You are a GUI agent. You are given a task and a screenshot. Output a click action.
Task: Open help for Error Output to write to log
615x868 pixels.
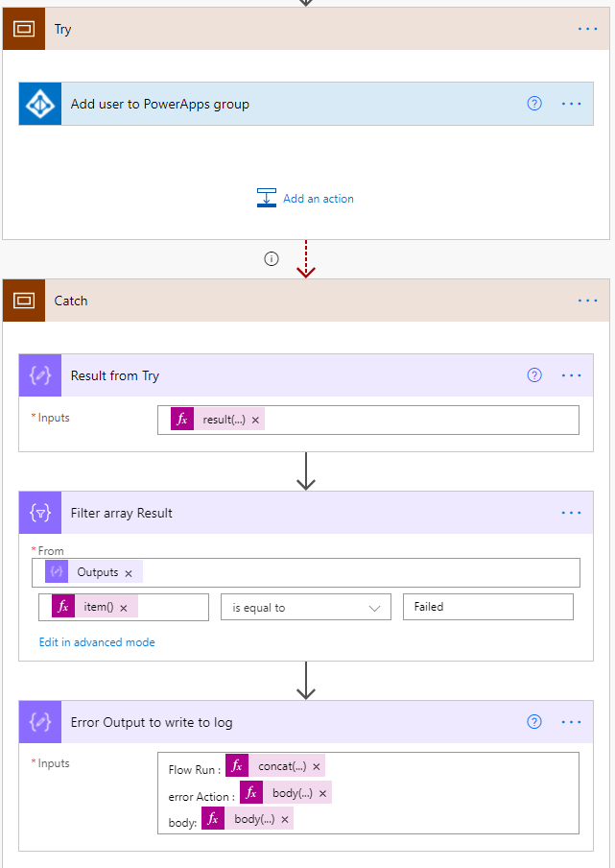pyautogui.click(x=535, y=722)
